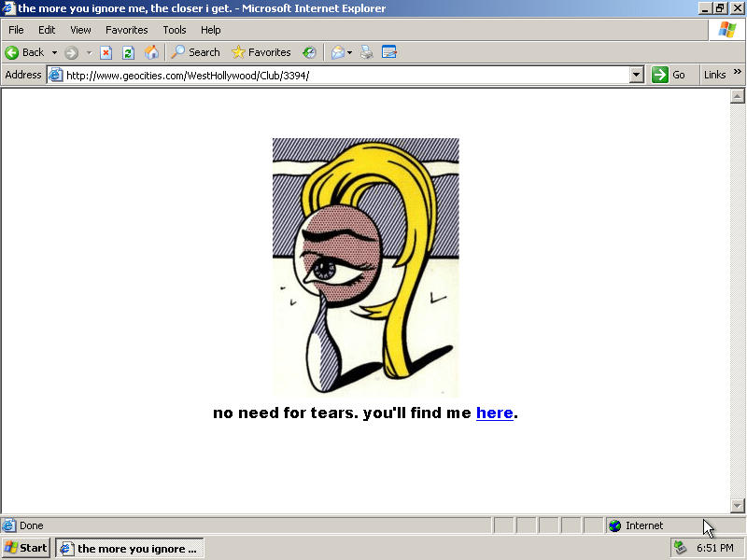
Task: Open the Search pane
Action: coord(195,52)
